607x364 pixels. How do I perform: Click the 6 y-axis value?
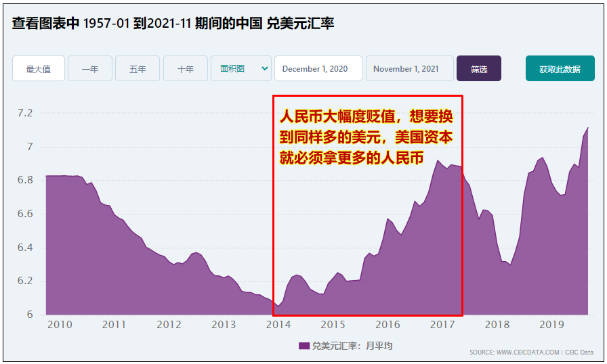click(x=30, y=315)
